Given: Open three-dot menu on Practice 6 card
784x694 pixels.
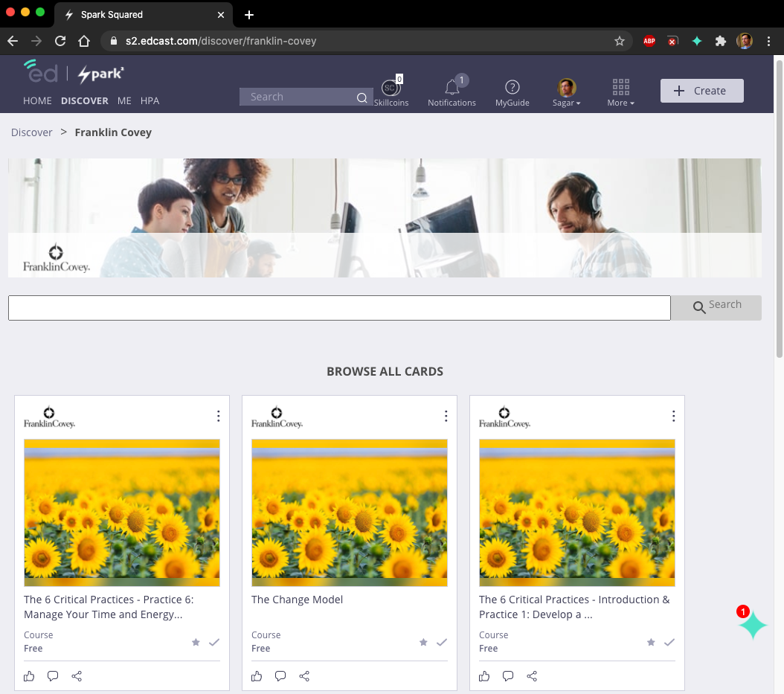Looking at the screenshot, I should click(219, 416).
